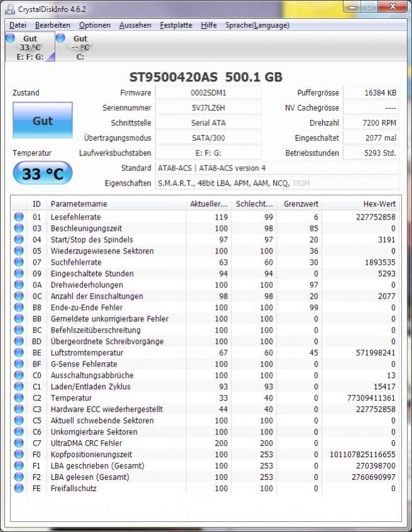The width and height of the screenshot is (412, 532).
Task: Select hex value 571998241
Action: pyautogui.click(x=376, y=353)
